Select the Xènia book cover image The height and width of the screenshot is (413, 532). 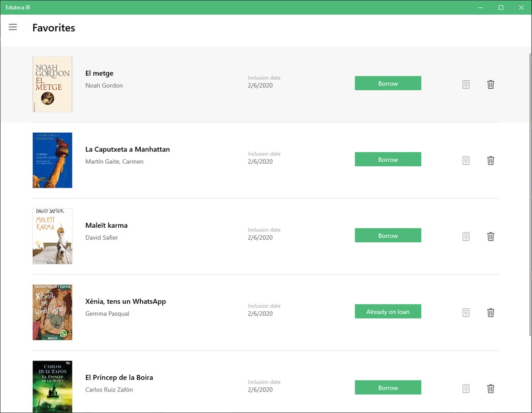coord(52,312)
